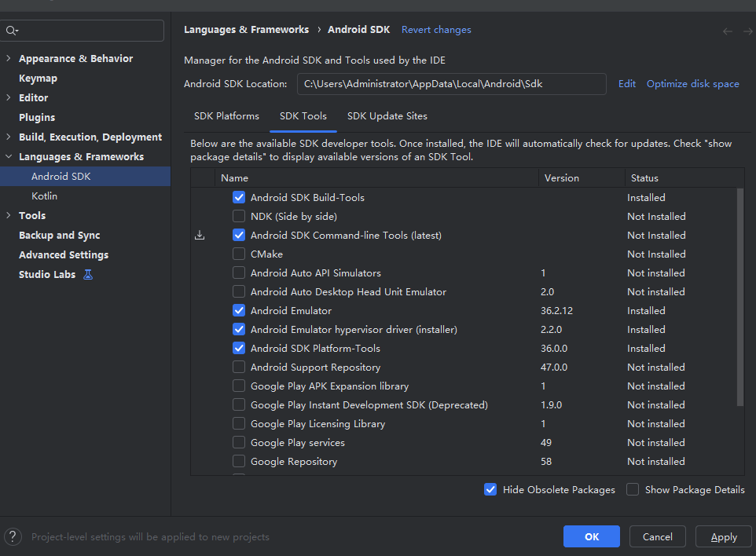
Task: Open Optimize disk space
Action: pyautogui.click(x=692, y=83)
